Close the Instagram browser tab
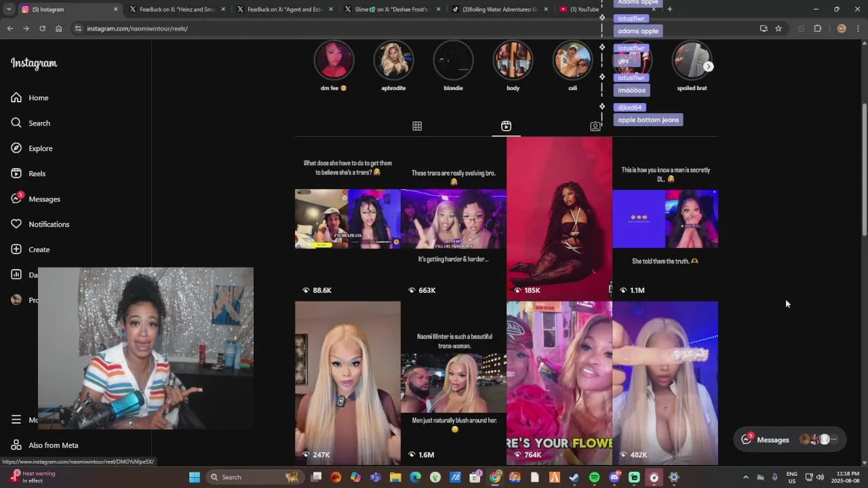The height and width of the screenshot is (488, 868). 115,9
